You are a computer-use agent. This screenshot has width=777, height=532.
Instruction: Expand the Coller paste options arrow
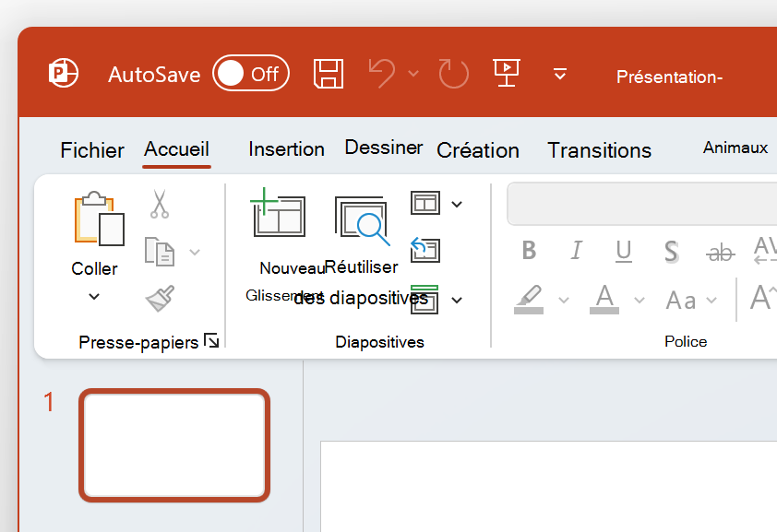pos(94,297)
